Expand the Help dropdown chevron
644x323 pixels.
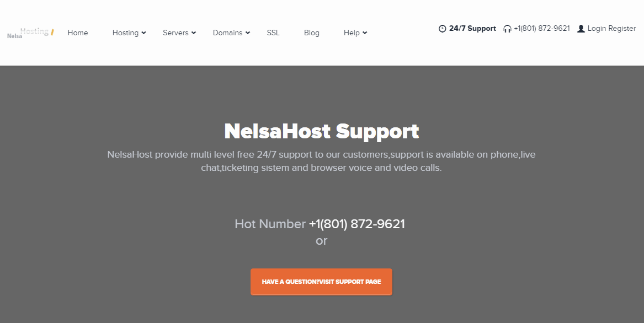pyautogui.click(x=365, y=33)
